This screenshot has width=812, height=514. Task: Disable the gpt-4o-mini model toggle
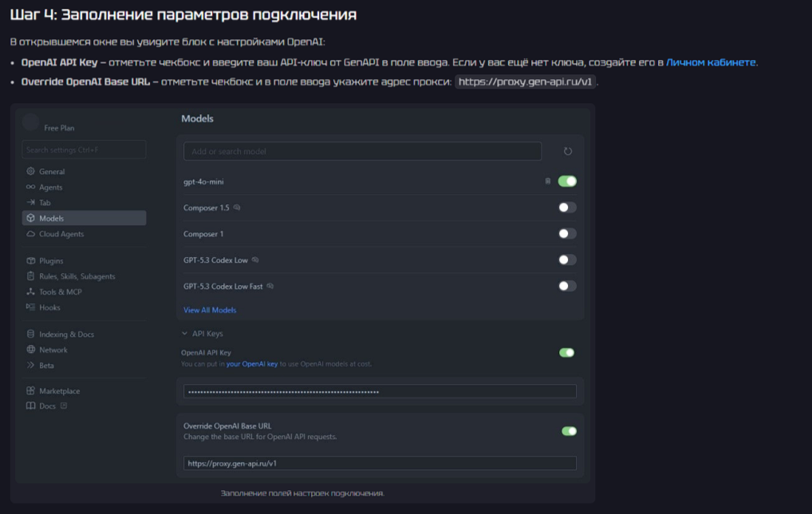point(567,181)
